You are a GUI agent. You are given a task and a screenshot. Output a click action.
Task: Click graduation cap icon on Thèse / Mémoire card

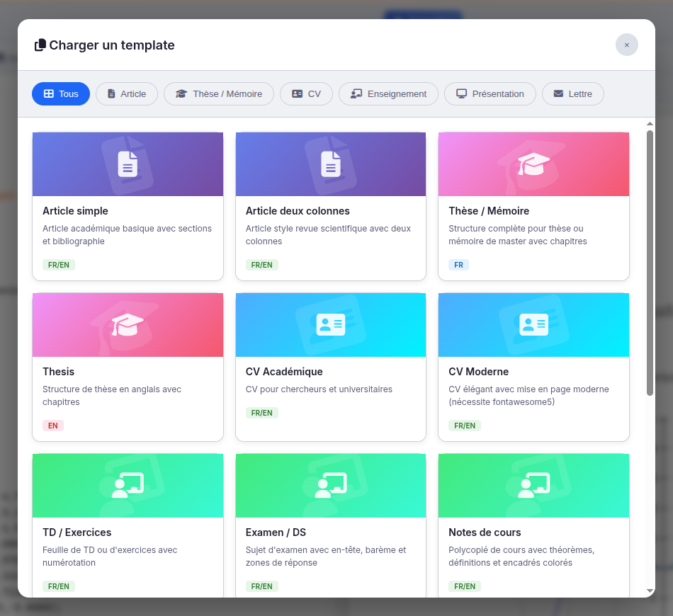click(533, 164)
